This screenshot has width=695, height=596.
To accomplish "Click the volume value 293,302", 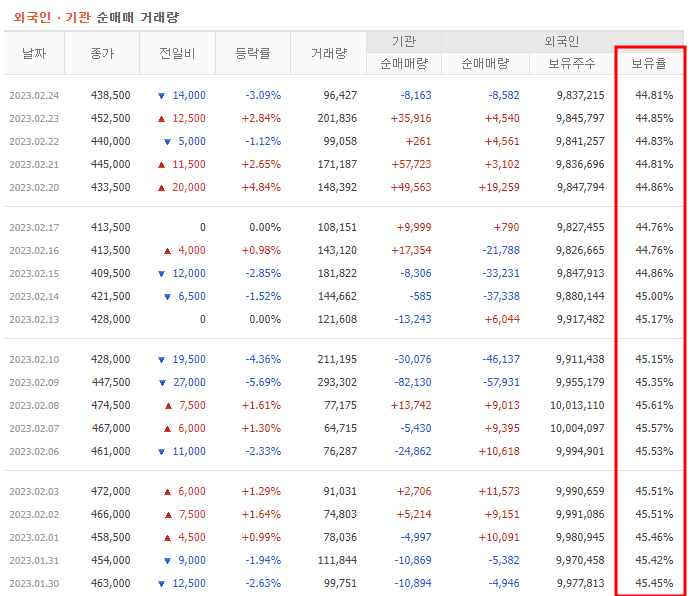I will (337, 382).
